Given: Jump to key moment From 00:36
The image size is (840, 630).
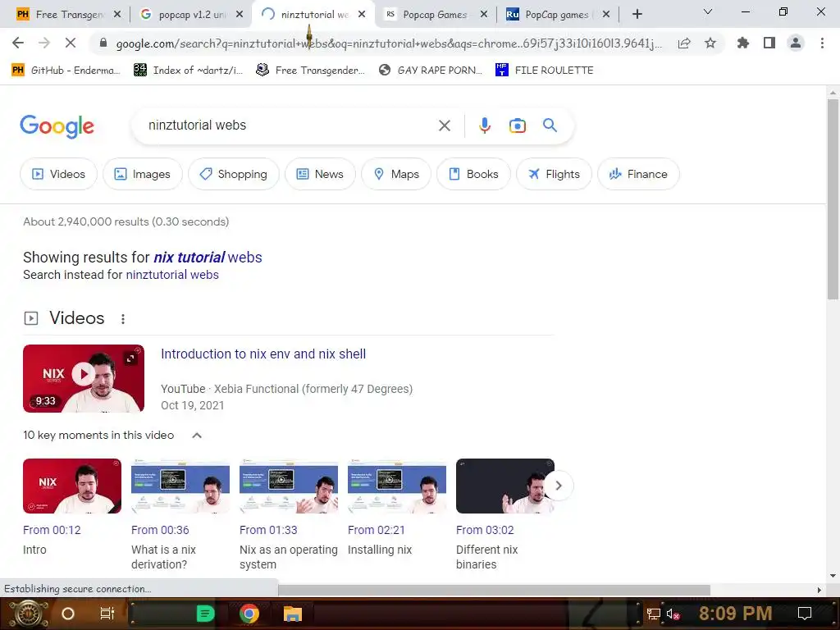Looking at the screenshot, I should 160,530.
